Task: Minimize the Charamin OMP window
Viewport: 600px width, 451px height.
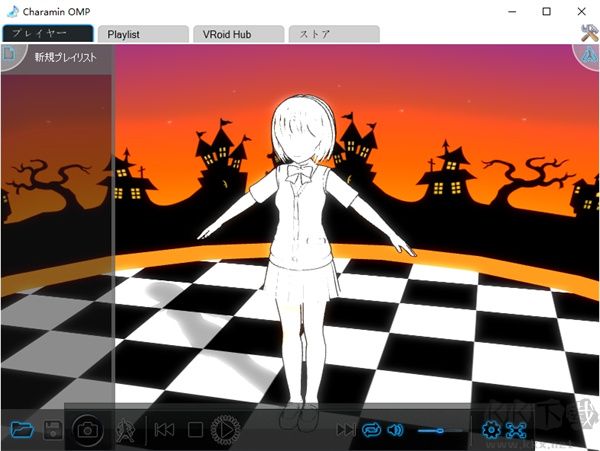Action: point(512,11)
